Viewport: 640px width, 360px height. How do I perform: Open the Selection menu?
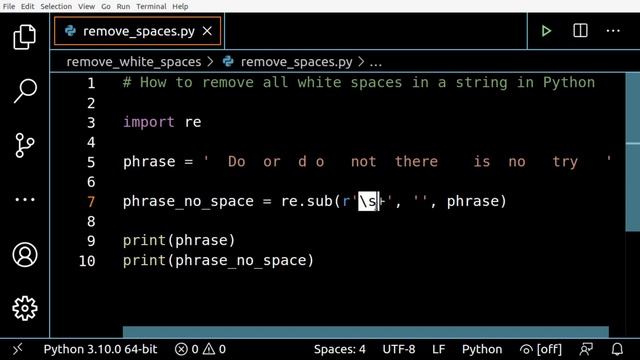(x=56, y=7)
